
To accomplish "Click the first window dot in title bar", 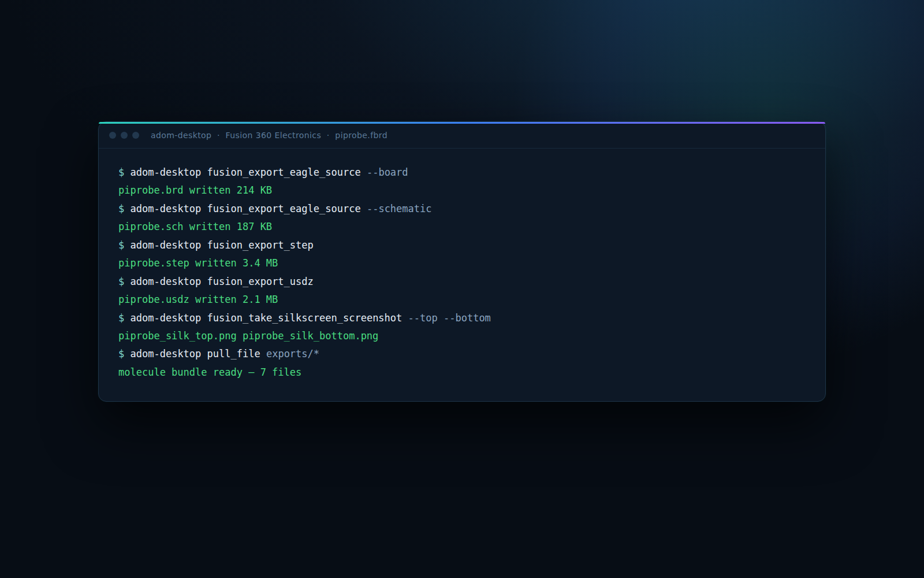I will 113,135.
